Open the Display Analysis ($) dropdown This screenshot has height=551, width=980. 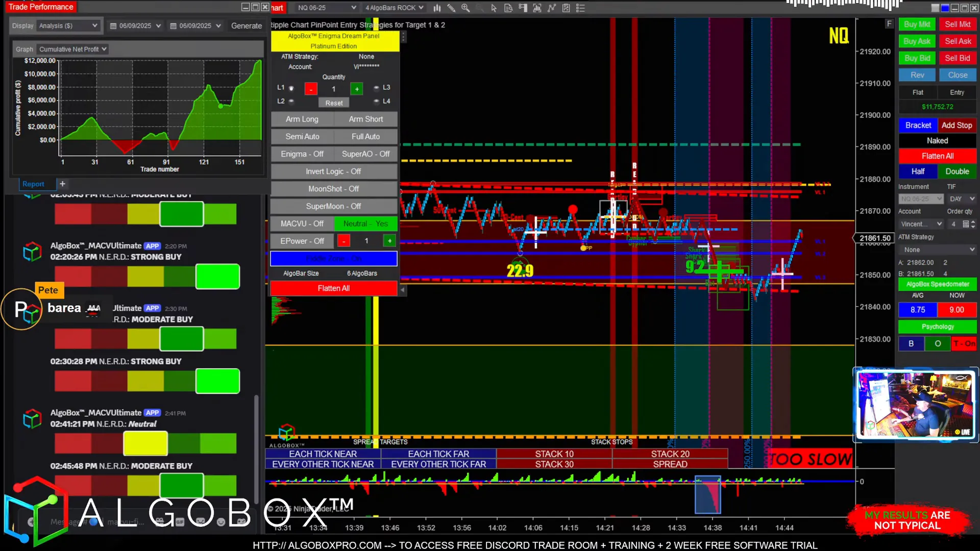click(x=68, y=26)
